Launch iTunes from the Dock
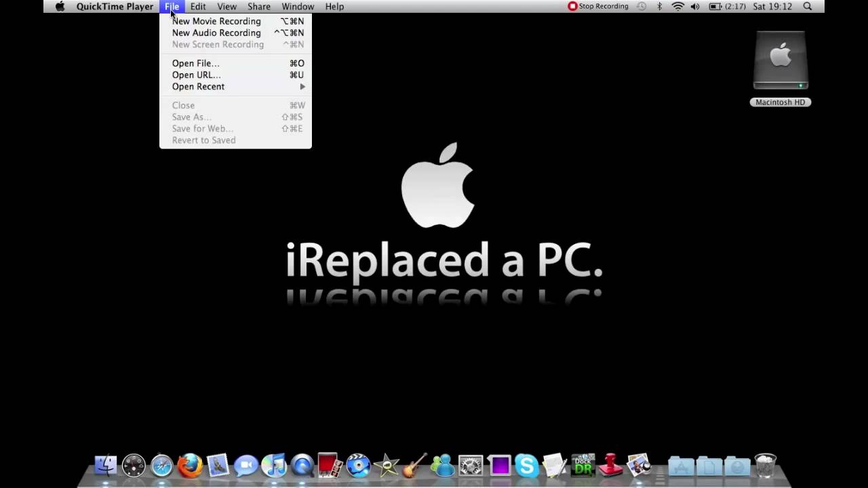The width and height of the screenshot is (868, 488). (274, 466)
